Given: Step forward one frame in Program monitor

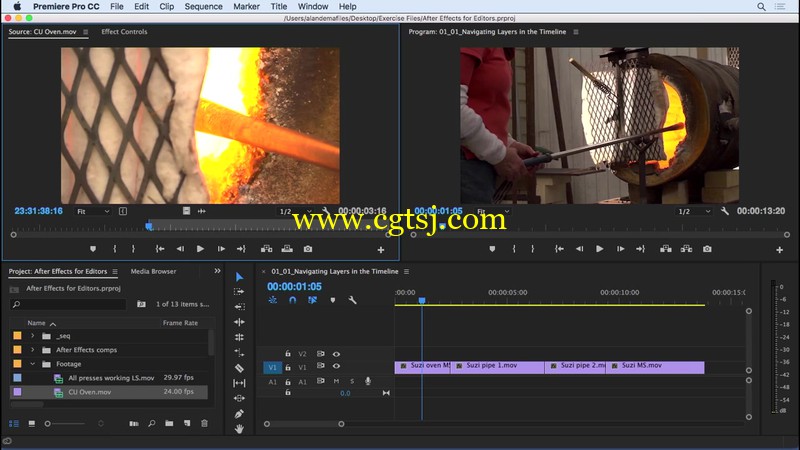Looking at the screenshot, I should pyautogui.click(x=620, y=249).
